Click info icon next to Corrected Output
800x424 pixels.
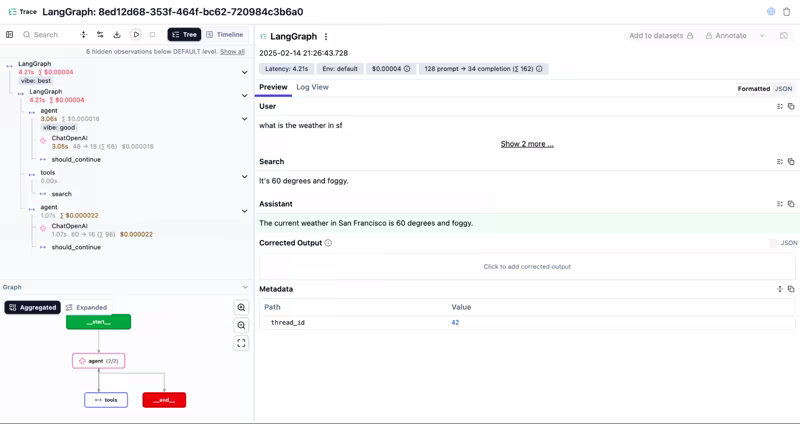[x=328, y=243]
